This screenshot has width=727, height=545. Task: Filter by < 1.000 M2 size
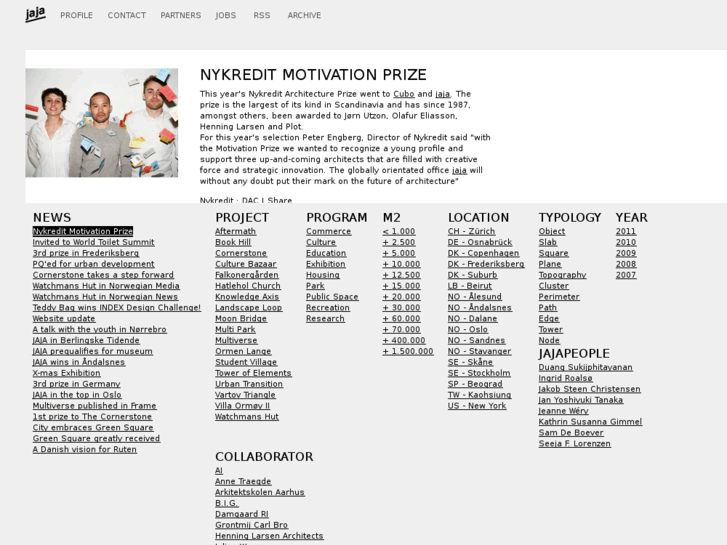[399, 231]
